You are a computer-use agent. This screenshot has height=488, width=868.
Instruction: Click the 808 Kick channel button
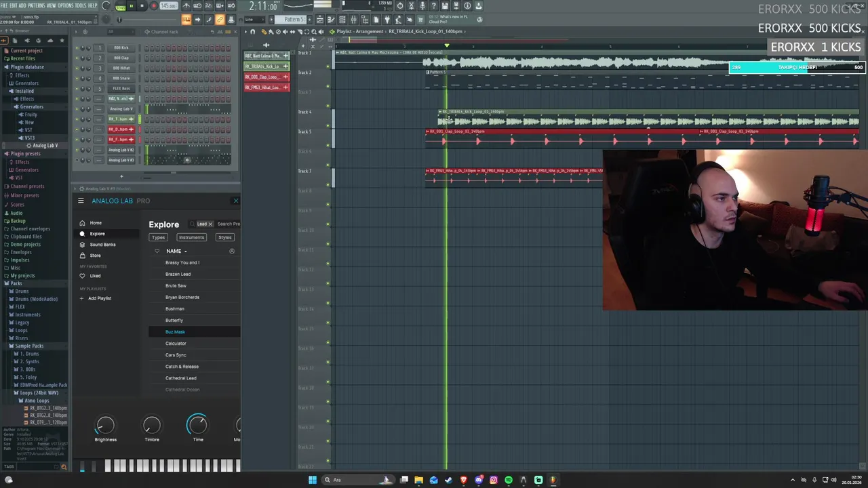pyautogui.click(x=121, y=47)
